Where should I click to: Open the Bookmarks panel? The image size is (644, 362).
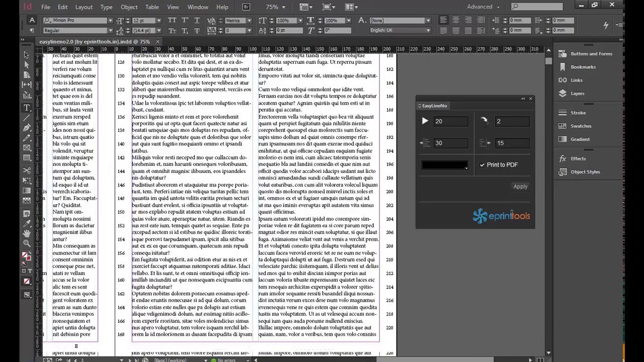[x=578, y=67]
